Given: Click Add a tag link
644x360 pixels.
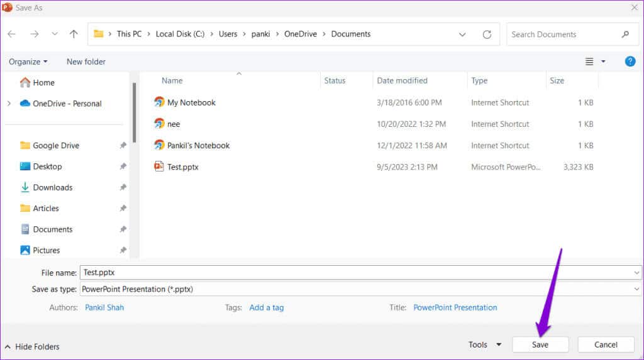Looking at the screenshot, I should click(266, 307).
